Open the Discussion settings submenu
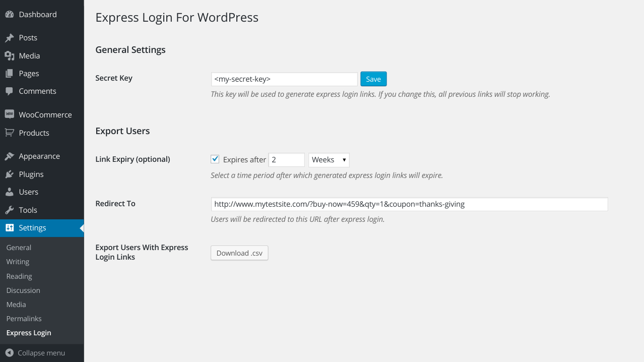This screenshot has height=362, width=644. (23, 290)
